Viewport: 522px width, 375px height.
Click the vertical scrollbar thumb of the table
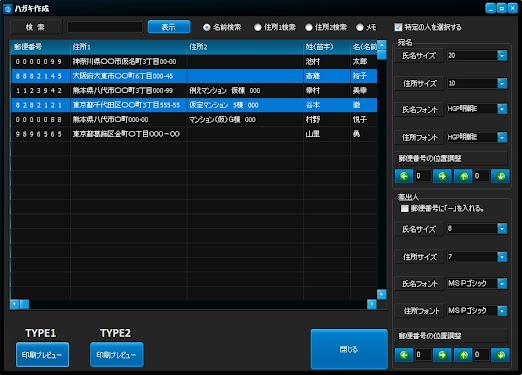pos(382,55)
